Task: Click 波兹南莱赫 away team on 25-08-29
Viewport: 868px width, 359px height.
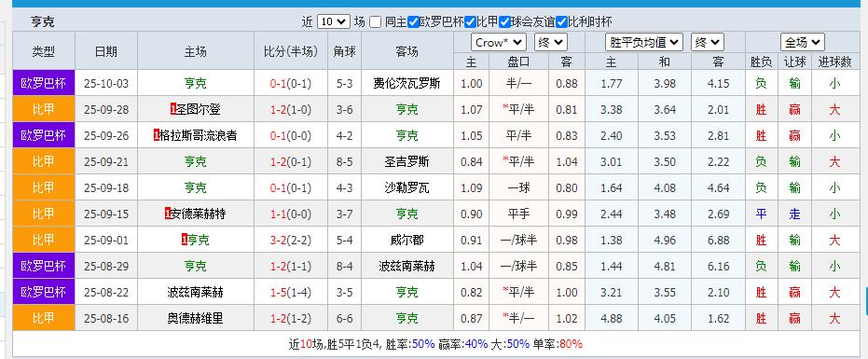Action: (x=406, y=266)
